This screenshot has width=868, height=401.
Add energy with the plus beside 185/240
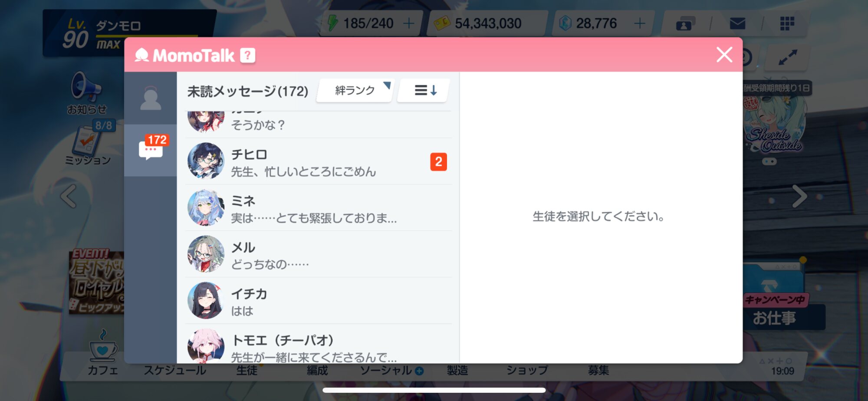point(408,23)
